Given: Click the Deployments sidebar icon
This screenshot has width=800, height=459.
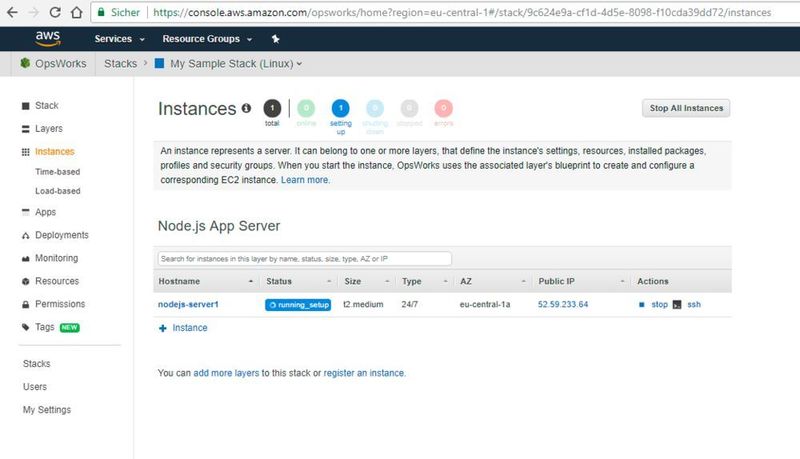Looking at the screenshot, I should [26, 236].
